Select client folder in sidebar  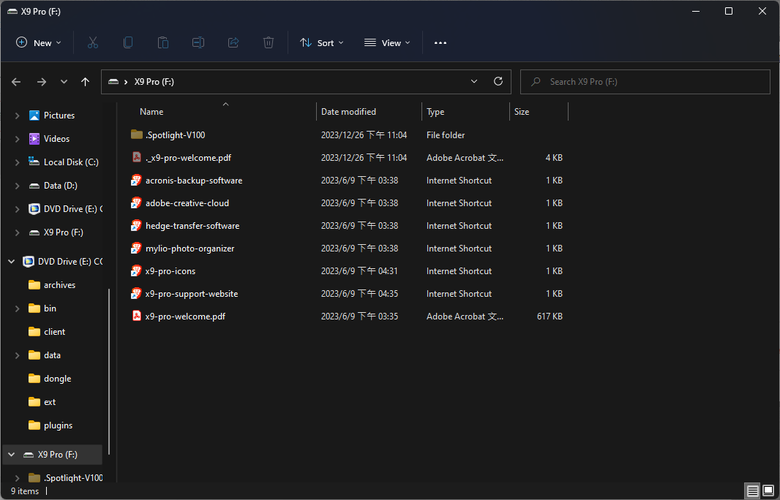click(x=54, y=332)
